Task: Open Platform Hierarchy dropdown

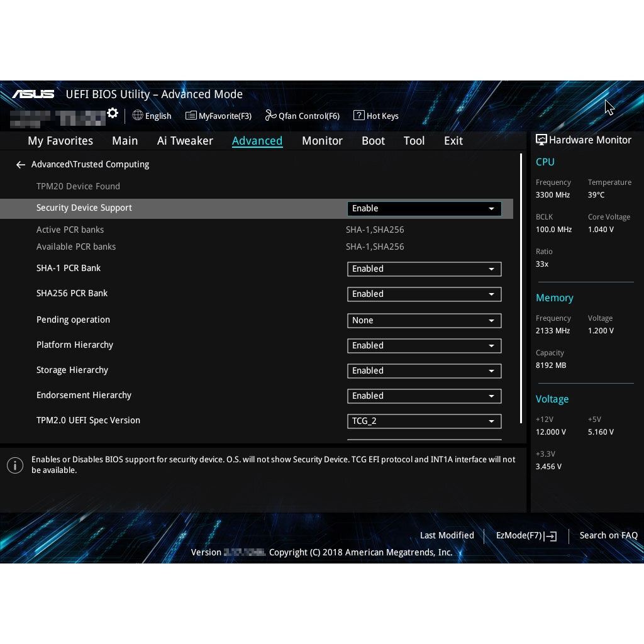Action: [x=425, y=346]
